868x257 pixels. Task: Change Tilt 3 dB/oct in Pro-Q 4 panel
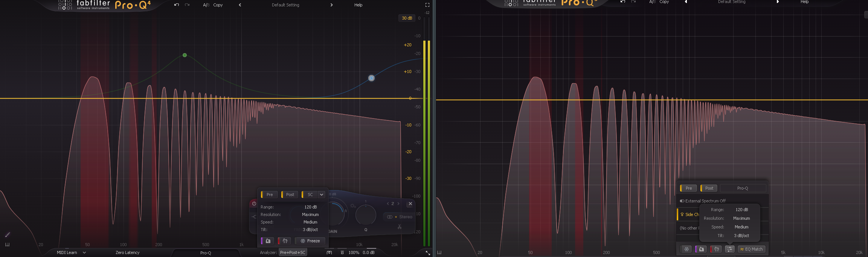point(310,230)
